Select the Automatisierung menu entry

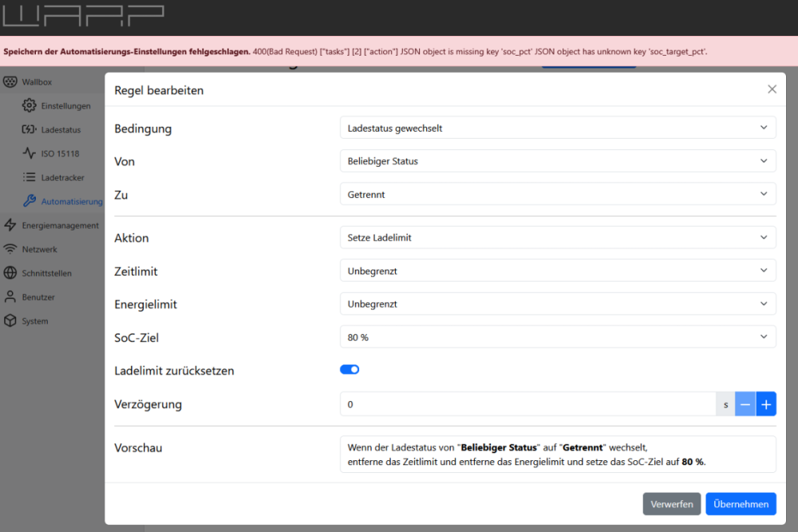tap(72, 202)
